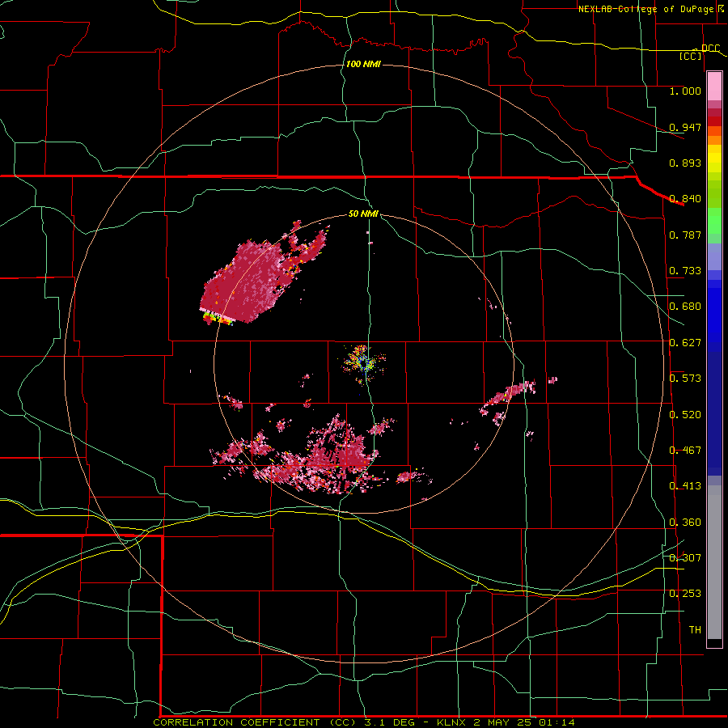
Task: Select the 0.573 color scale value
Action: 685,379
